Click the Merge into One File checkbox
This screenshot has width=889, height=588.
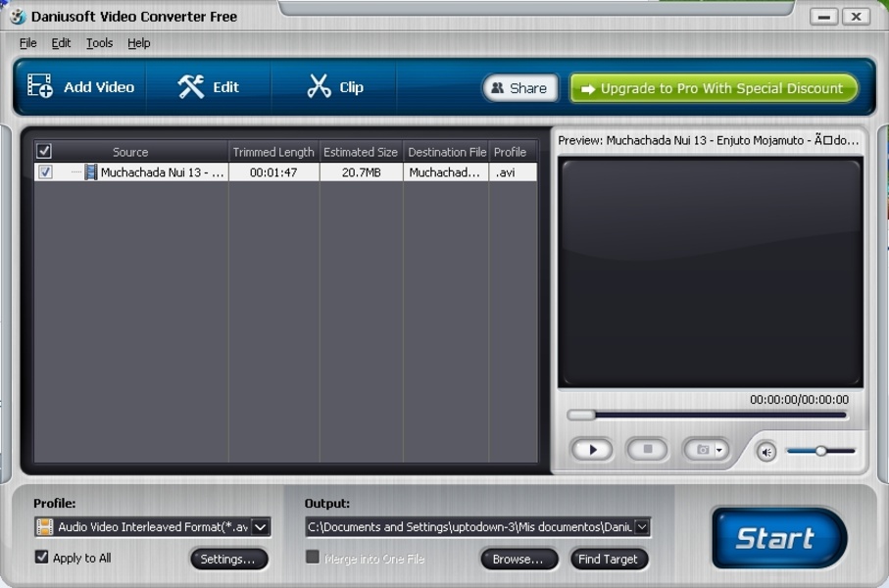pos(313,557)
